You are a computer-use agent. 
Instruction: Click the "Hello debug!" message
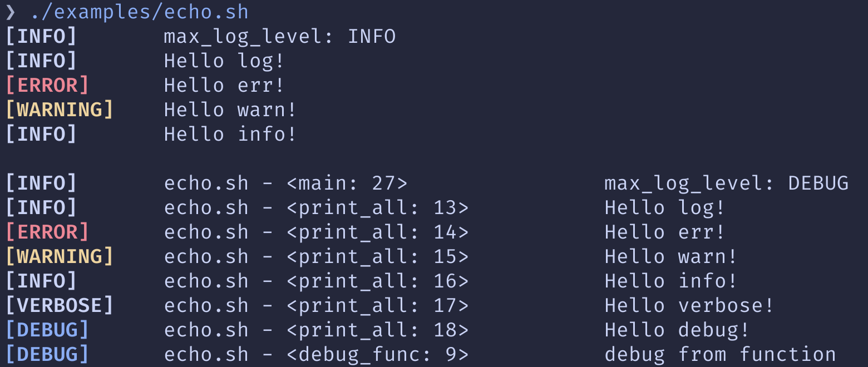(x=677, y=330)
